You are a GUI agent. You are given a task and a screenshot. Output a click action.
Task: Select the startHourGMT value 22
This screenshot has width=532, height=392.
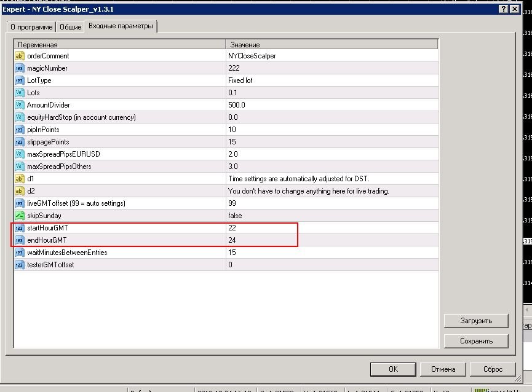coord(232,228)
